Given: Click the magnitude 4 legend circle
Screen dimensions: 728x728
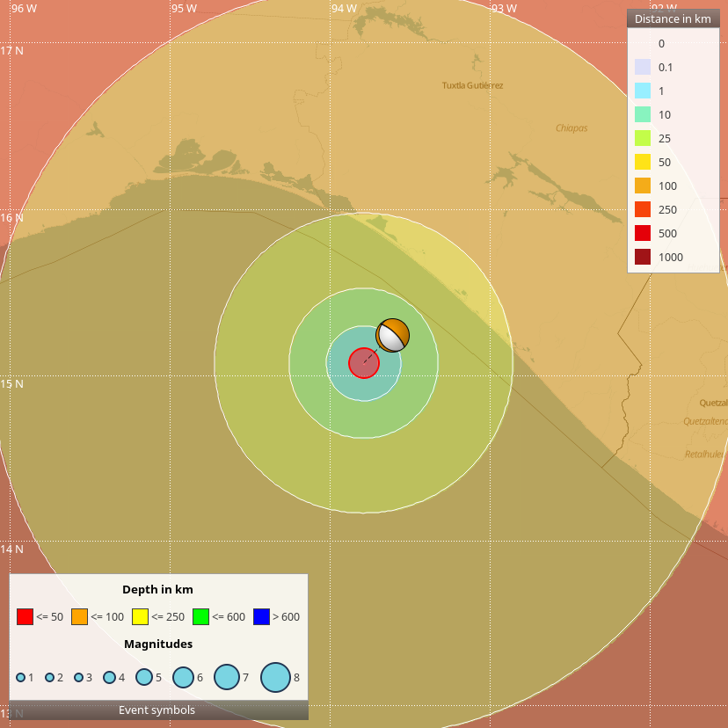Looking at the screenshot, I should point(110,677).
